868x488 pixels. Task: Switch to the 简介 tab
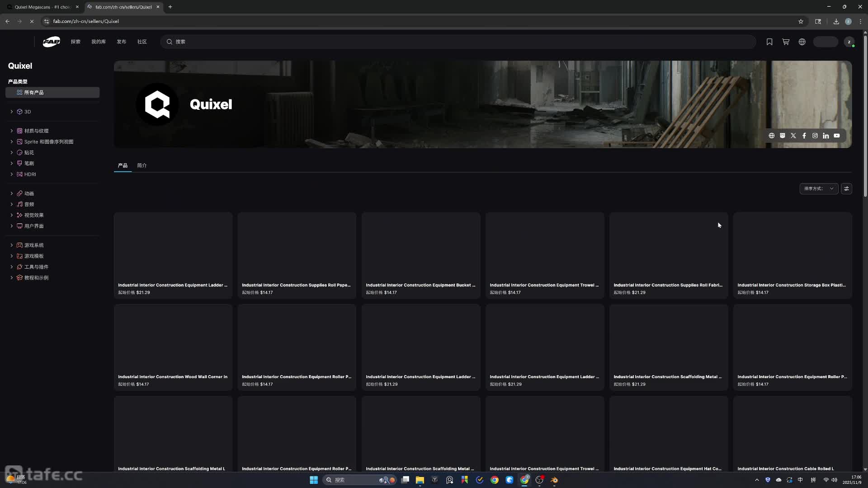tap(142, 165)
